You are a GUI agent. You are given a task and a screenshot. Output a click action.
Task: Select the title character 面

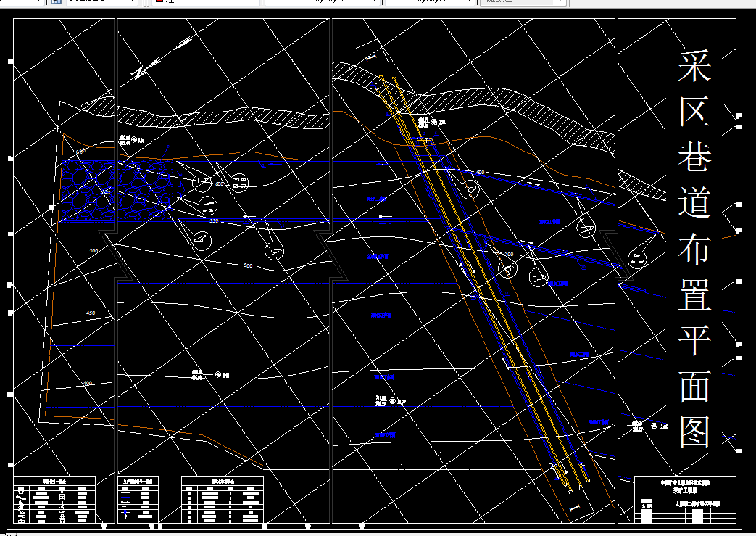(x=695, y=385)
